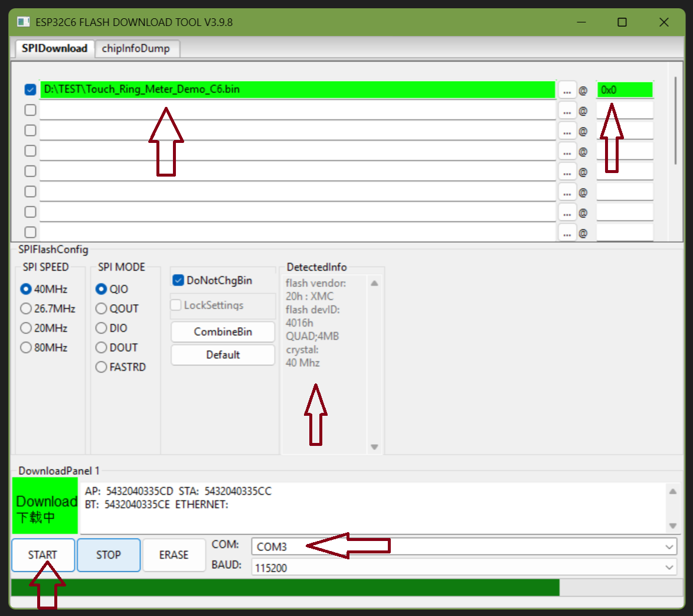Click the firmware path field showing Touch_Ring_Meter_Demo_C6.bin

click(298, 89)
